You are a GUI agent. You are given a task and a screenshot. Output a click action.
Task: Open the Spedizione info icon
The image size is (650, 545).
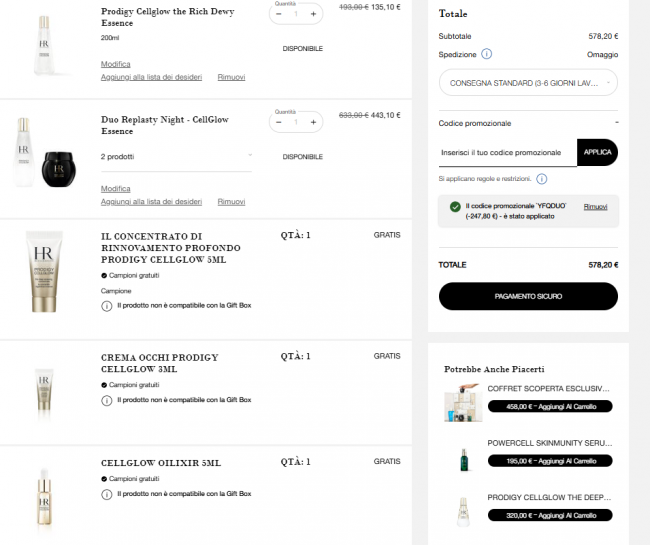coord(486,54)
